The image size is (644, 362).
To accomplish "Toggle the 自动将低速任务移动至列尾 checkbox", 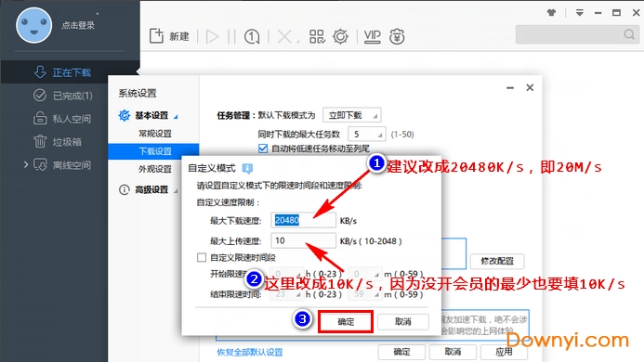I will pos(263,149).
